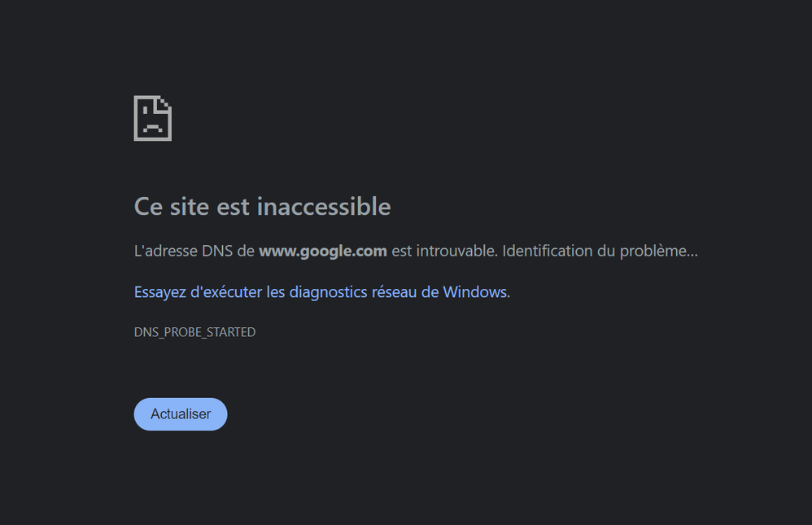Screen dimensions: 812x525
Task: Click the "Identification du problème..." text
Action: click(600, 251)
